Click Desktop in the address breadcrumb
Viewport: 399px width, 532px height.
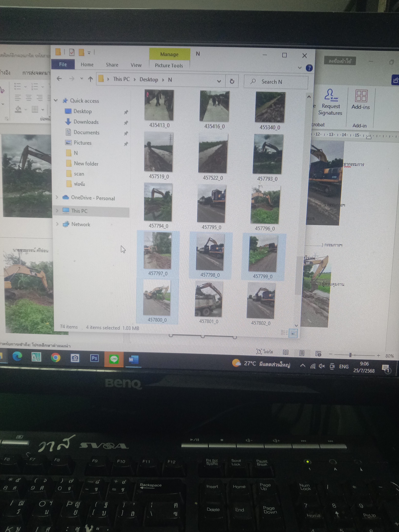pos(149,80)
